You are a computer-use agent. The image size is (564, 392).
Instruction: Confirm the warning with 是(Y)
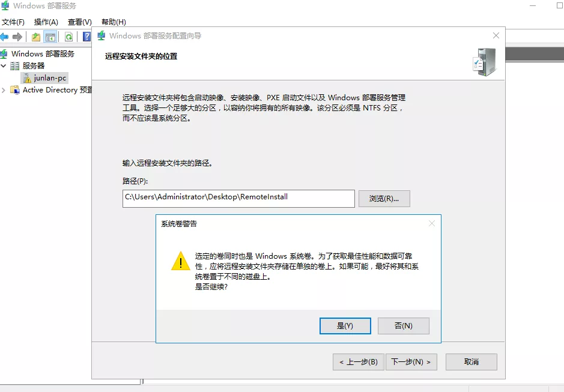pos(345,326)
